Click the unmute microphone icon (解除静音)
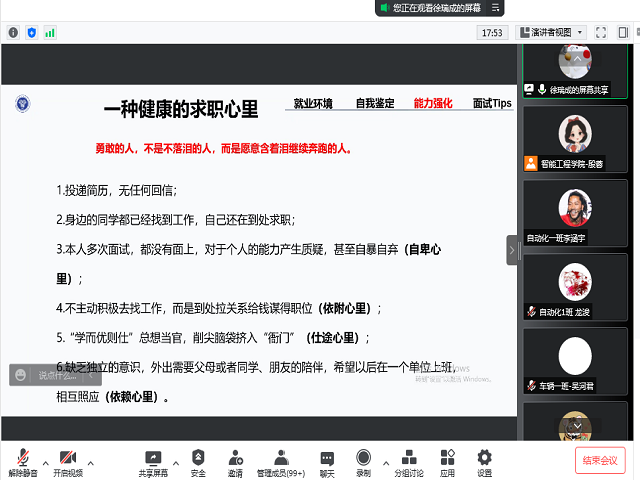 coord(21,460)
